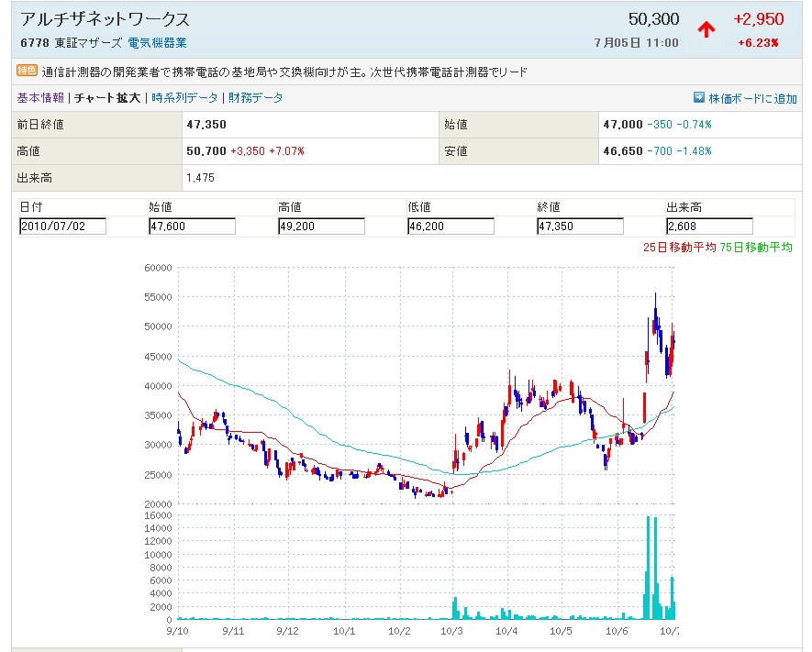Click the アルチザネットワークス stock name heading

106,19
